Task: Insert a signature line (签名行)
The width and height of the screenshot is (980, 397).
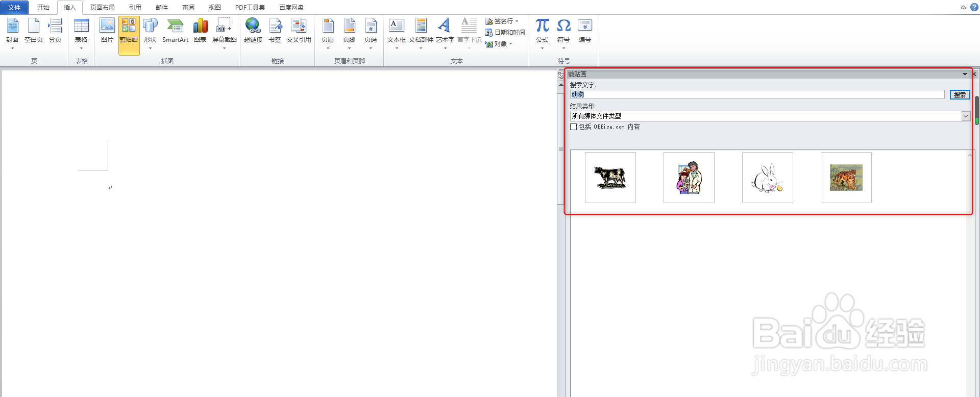Action: click(502, 21)
